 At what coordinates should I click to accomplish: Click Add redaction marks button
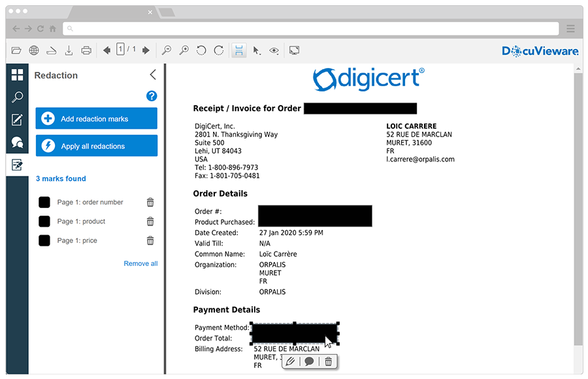pos(97,118)
